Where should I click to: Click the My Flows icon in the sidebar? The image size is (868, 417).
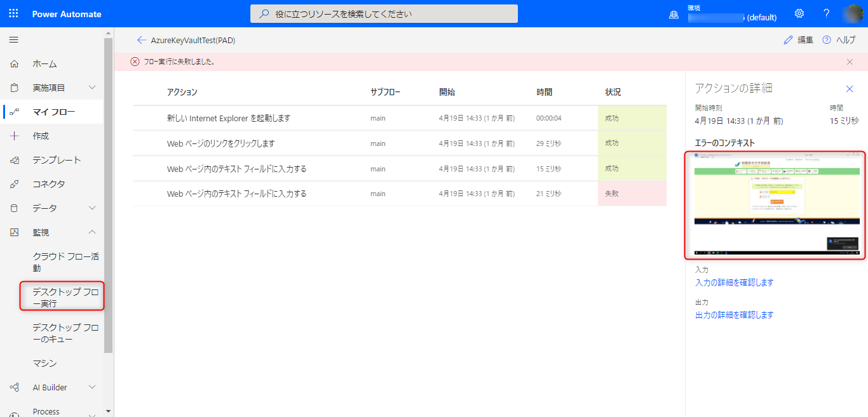(14, 112)
